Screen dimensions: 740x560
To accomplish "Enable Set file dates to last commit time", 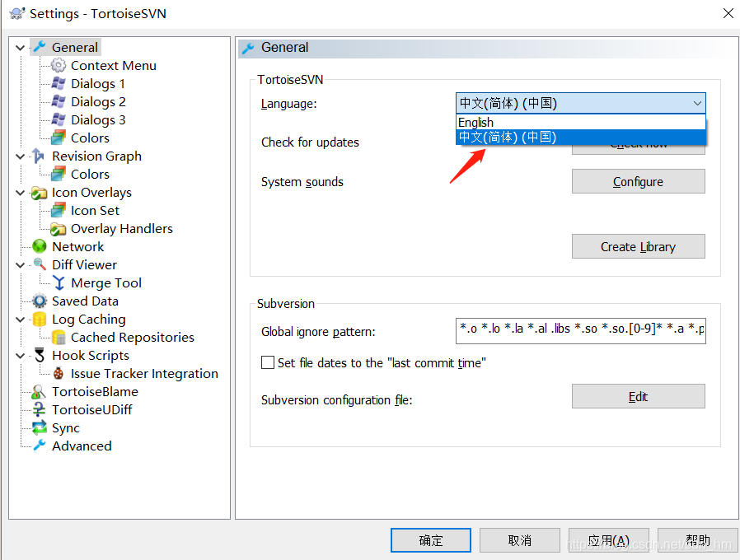I will pos(268,362).
